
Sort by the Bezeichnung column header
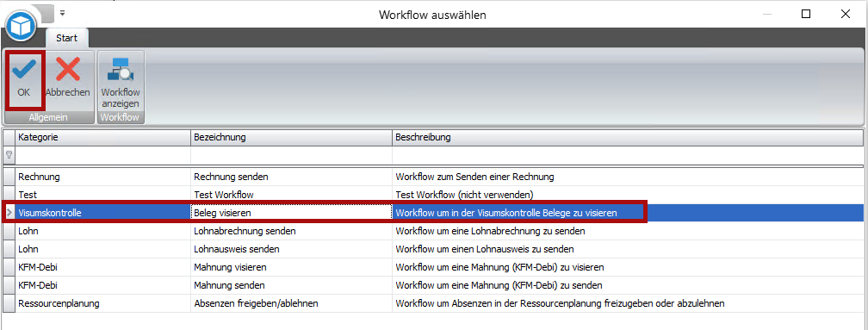tap(292, 137)
